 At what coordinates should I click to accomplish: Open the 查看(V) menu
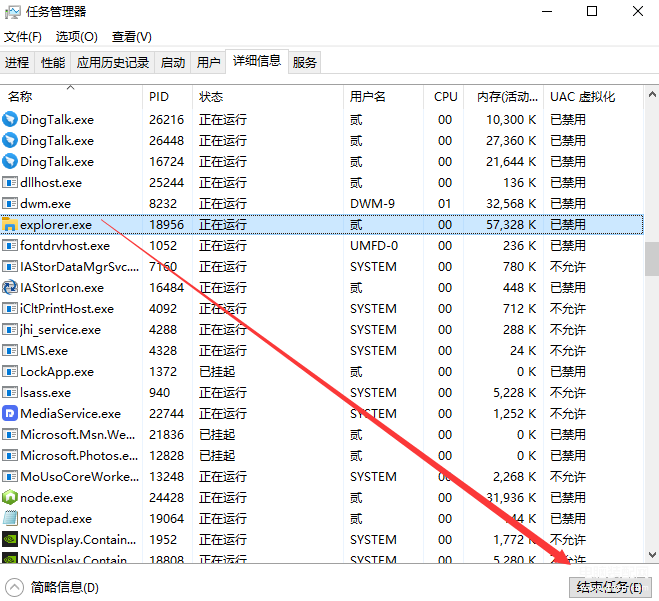click(132, 37)
